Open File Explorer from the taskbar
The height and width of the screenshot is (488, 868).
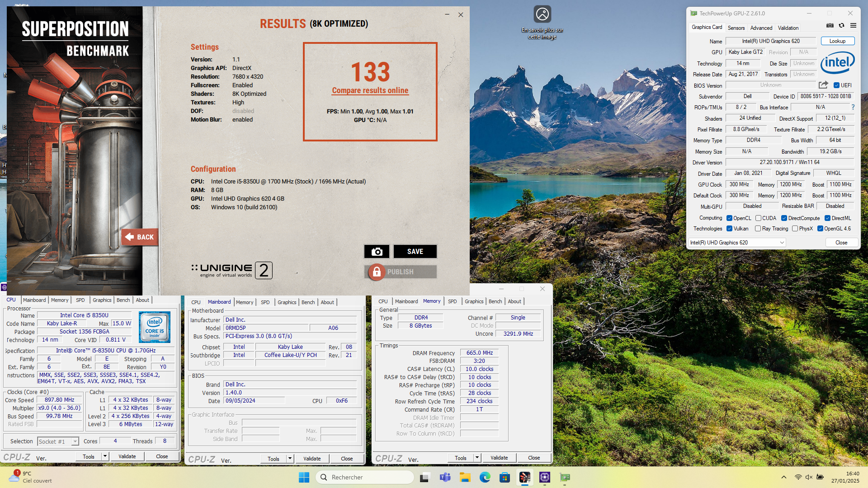point(465,477)
